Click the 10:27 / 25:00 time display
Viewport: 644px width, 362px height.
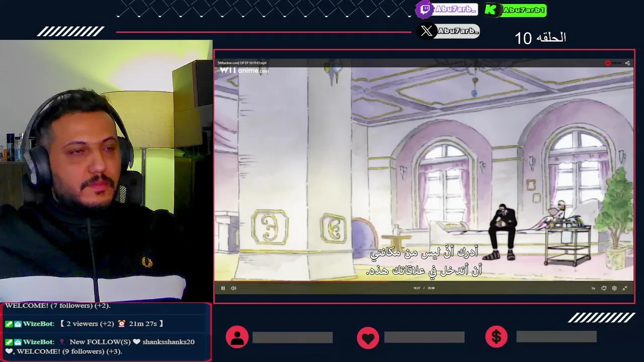click(x=424, y=288)
